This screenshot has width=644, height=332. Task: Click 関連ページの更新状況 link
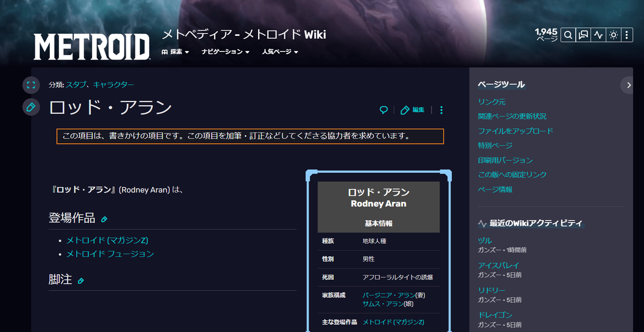point(512,116)
